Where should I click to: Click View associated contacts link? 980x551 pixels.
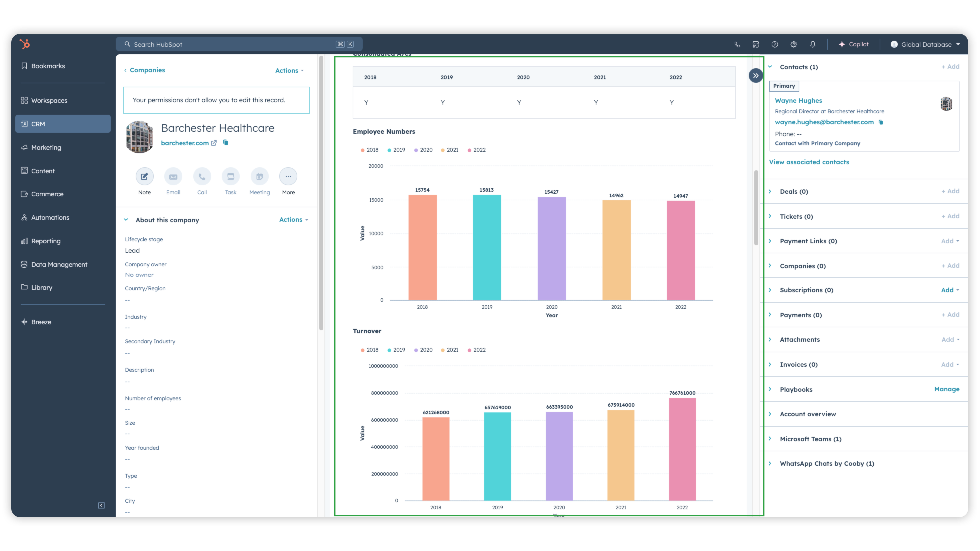[x=809, y=162]
